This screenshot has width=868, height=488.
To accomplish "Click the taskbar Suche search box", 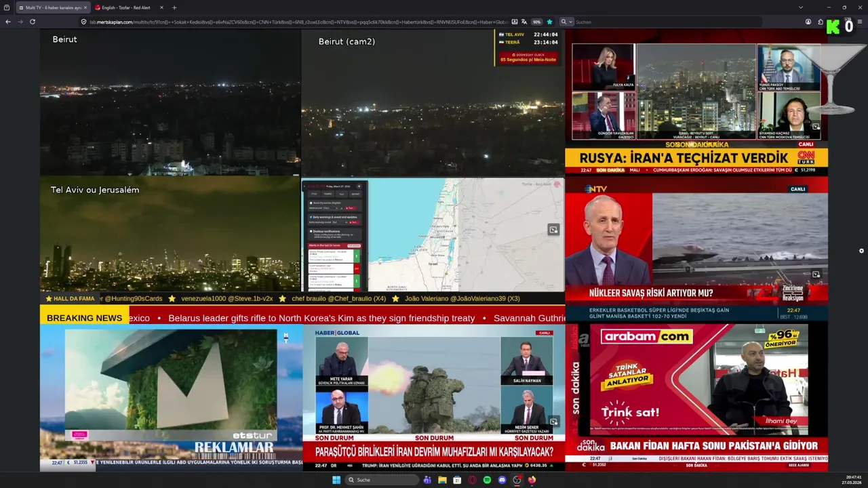I will [x=382, y=480].
